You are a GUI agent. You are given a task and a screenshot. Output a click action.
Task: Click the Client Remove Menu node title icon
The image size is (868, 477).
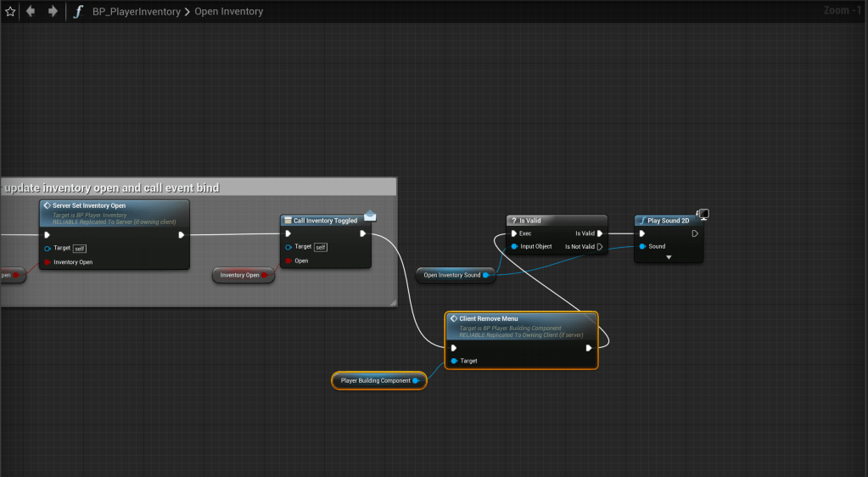coord(454,318)
